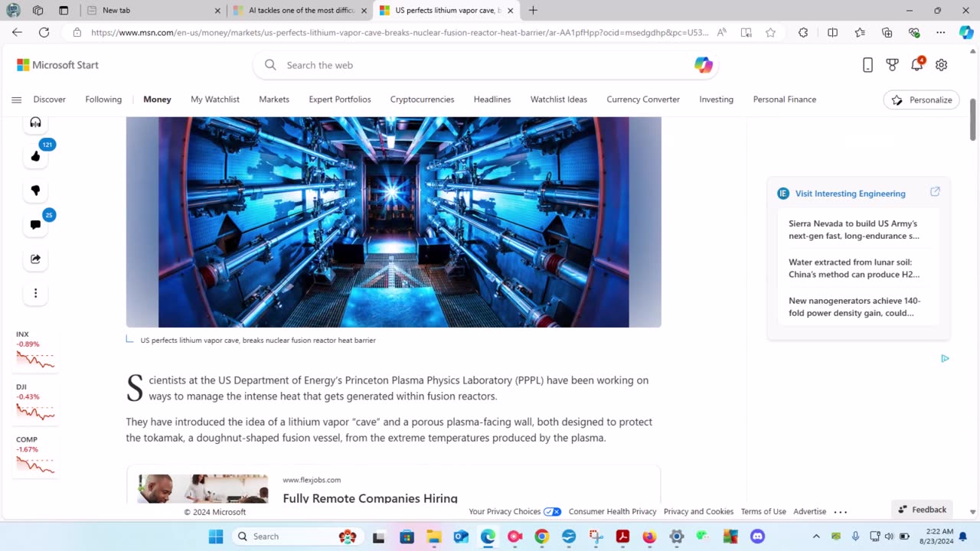Image resolution: width=980 pixels, height=551 pixels.
Task: Select the Cryptocurrencies nav tab
Action: click(x=422, y=99)
